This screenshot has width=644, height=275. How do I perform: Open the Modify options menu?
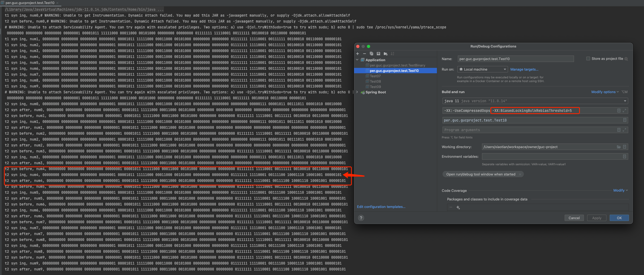(x=605, y=92)
